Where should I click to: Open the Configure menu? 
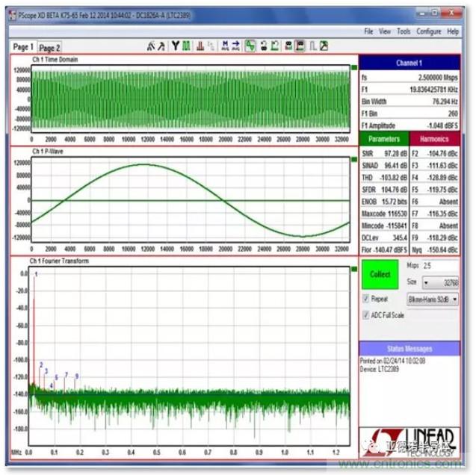click(428, 32)
